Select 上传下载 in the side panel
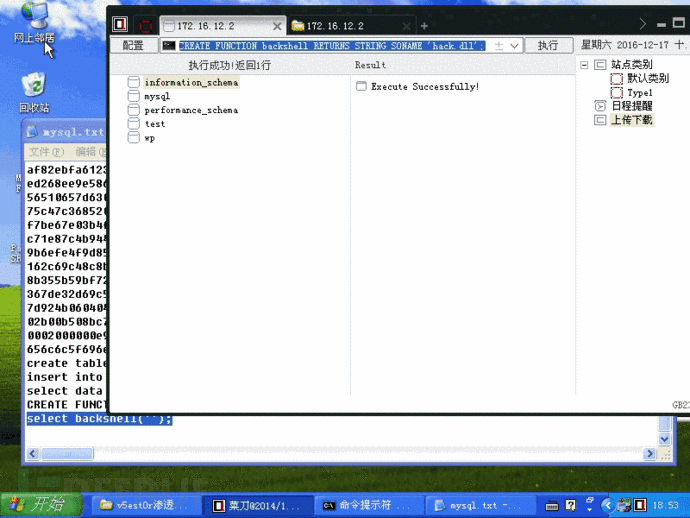 click(x=631, y=120)
